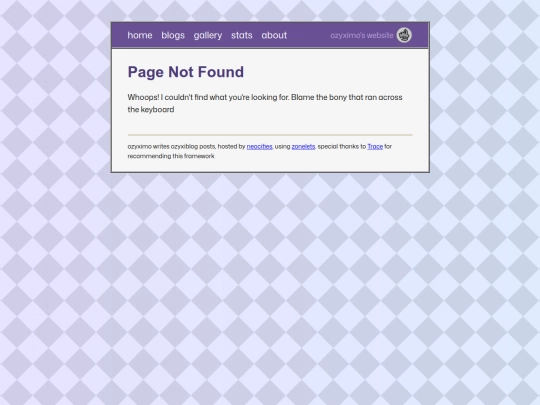Open the about page link
540x405 pixels.
[274, 35]
